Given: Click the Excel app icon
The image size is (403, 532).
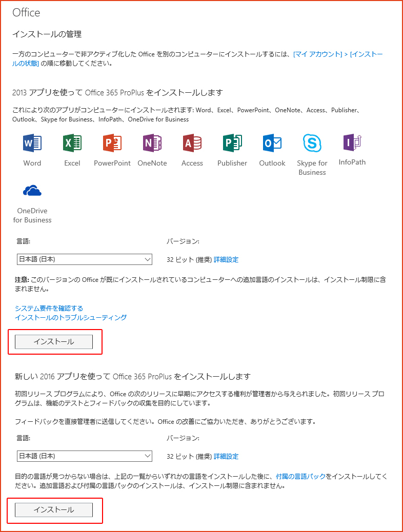Looking at the screenshot, I should click(72, 143).
